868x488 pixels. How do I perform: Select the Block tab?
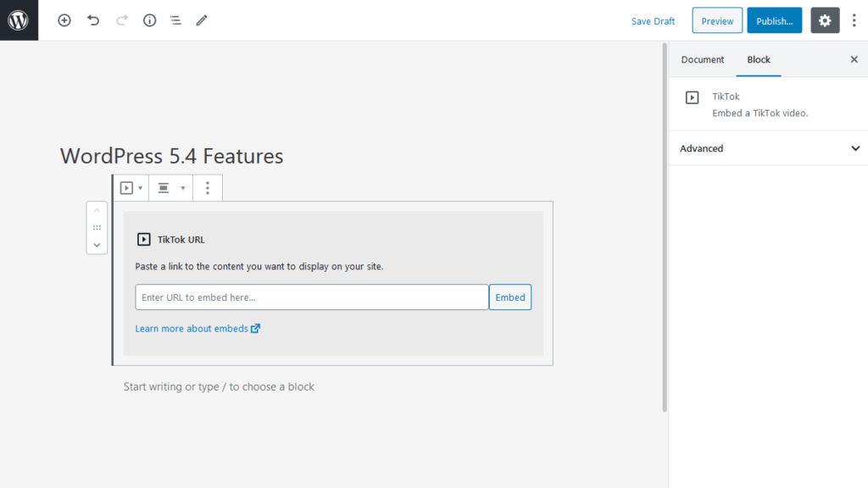tap(759, 59)
